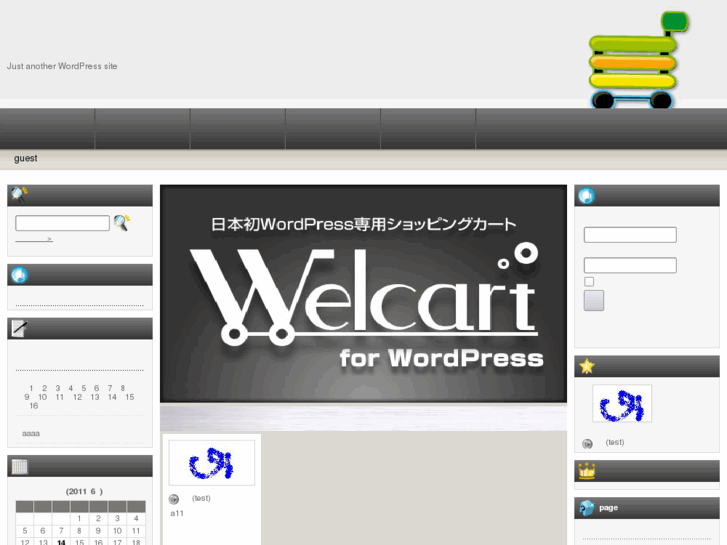Click the gold star icon in right sidebar
The width and height of the screenshot is (727, 545).
click(x=587, y=366)
